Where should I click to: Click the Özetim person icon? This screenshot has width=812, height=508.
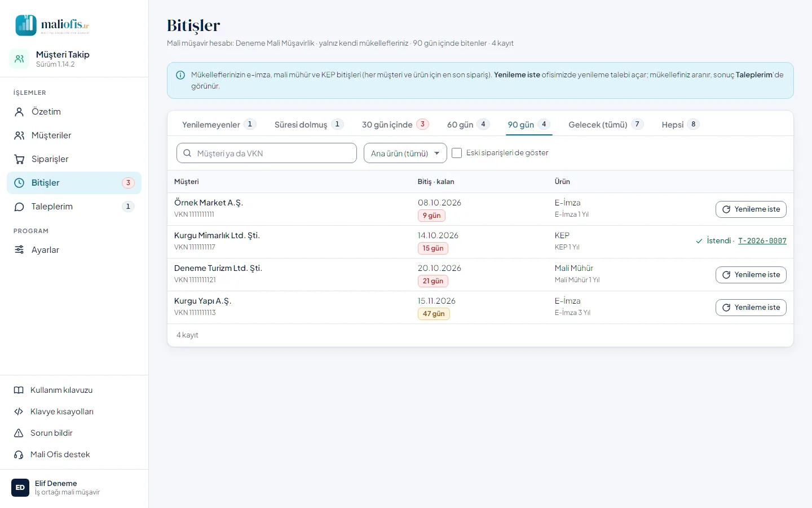(19, 112)
